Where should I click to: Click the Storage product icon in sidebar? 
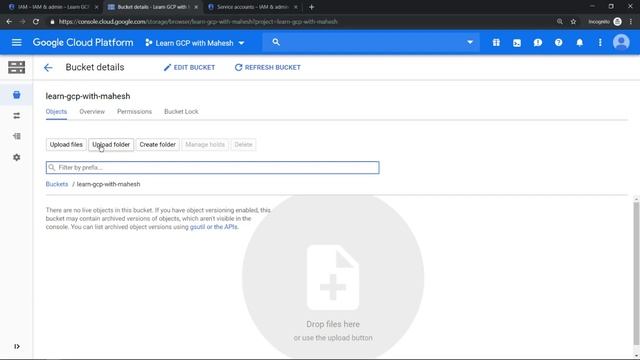[x=16, y=67]
